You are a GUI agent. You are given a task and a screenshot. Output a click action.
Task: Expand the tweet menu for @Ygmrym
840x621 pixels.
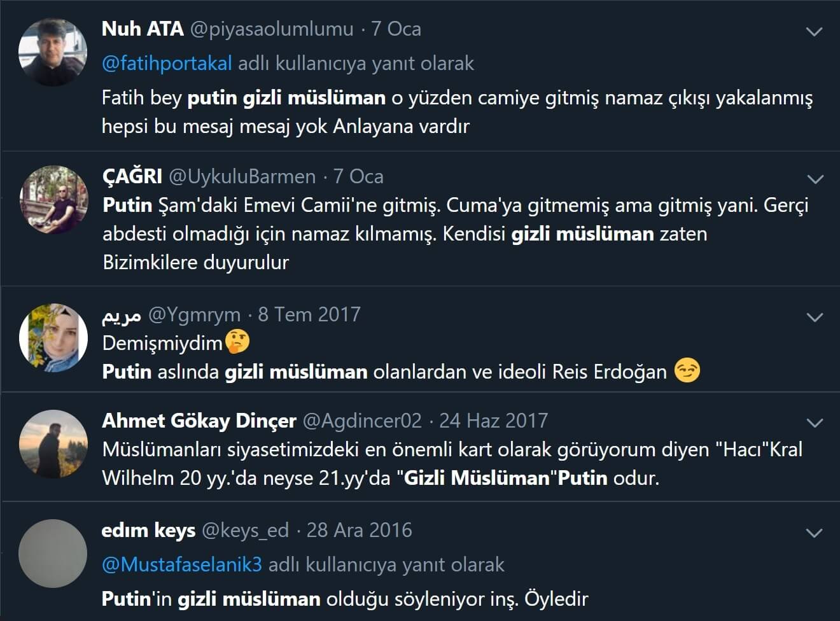(815, 317)
